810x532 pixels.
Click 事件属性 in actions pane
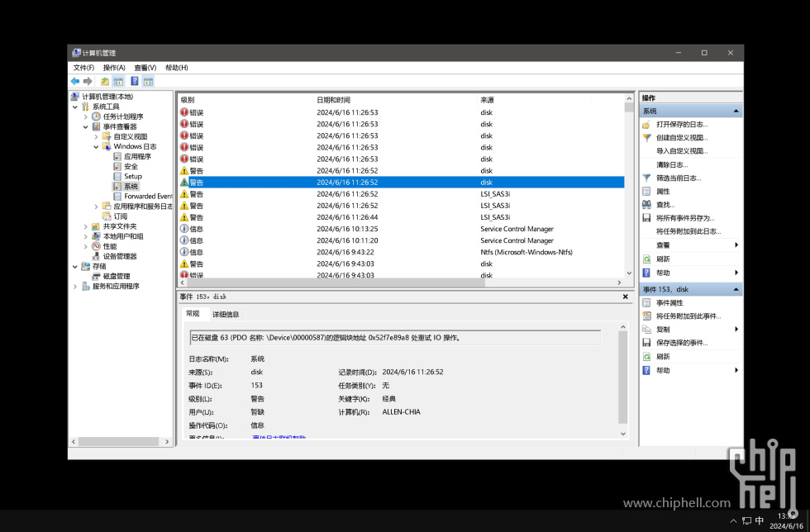[669, 303]
